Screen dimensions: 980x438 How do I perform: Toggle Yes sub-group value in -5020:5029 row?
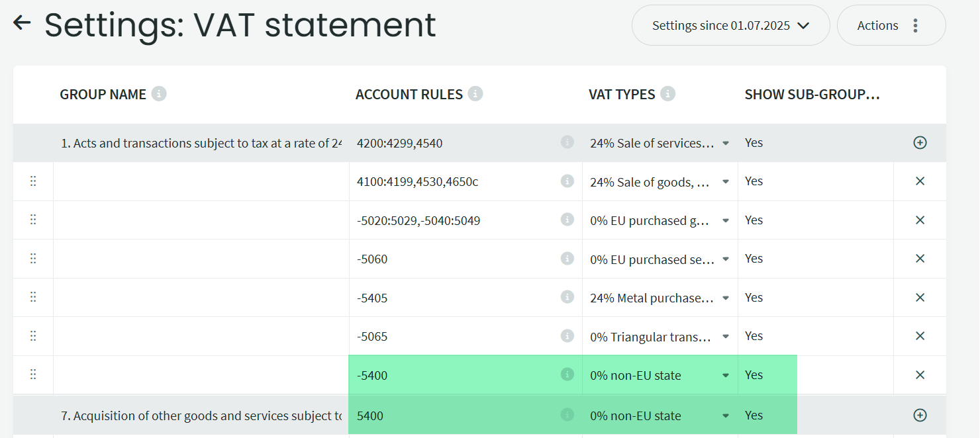[754, 220]
